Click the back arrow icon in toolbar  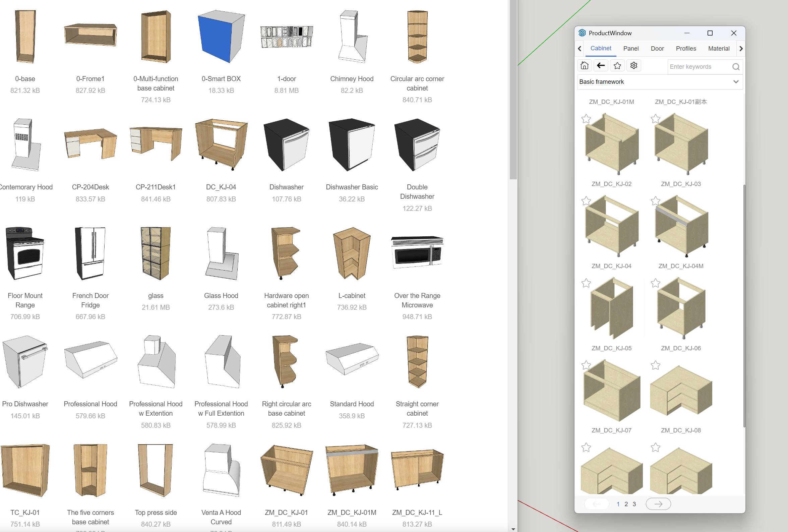(601, 65)
